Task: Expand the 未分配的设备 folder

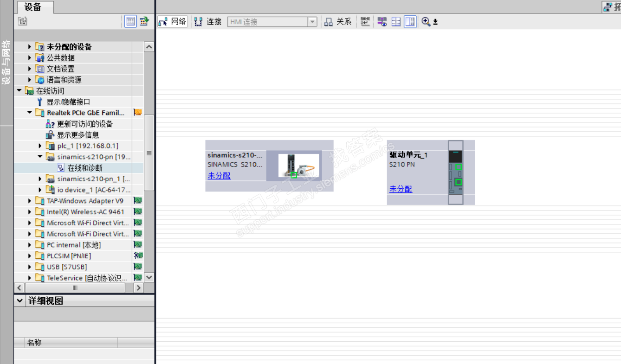Action: coord(30,47)
